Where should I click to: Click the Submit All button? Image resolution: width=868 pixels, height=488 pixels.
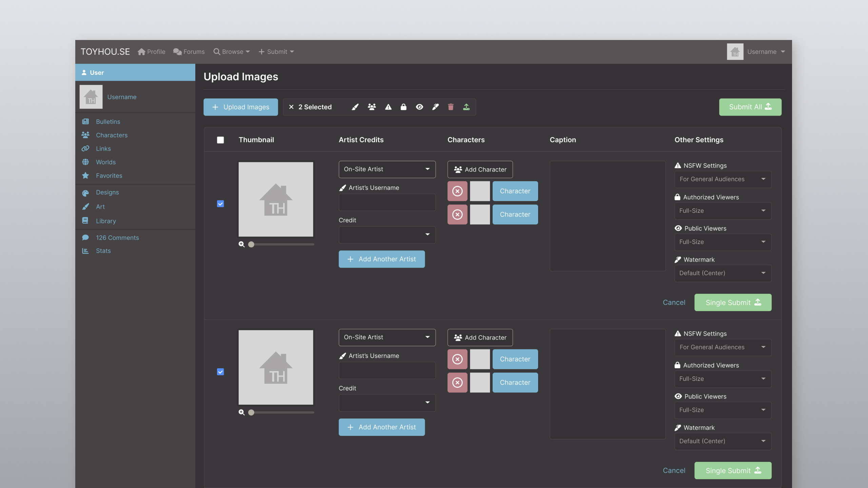click(750, 107)
